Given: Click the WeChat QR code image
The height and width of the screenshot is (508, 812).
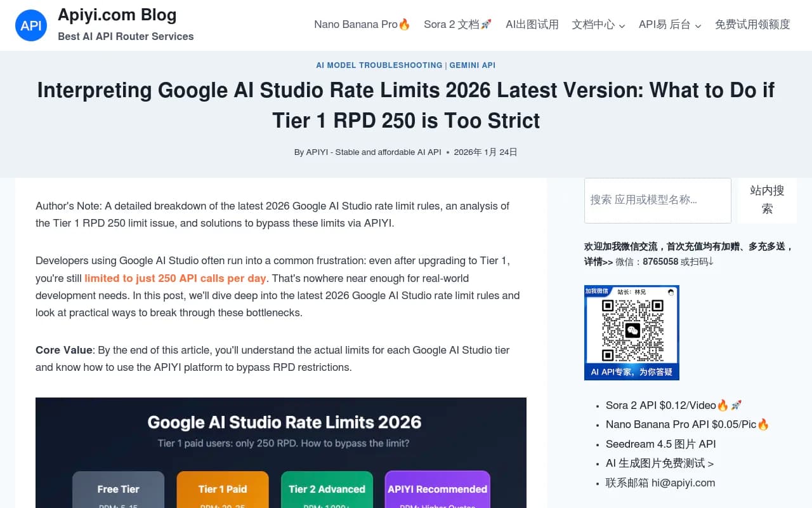Looking at the screenshot, I should click(x=631, y=331).
